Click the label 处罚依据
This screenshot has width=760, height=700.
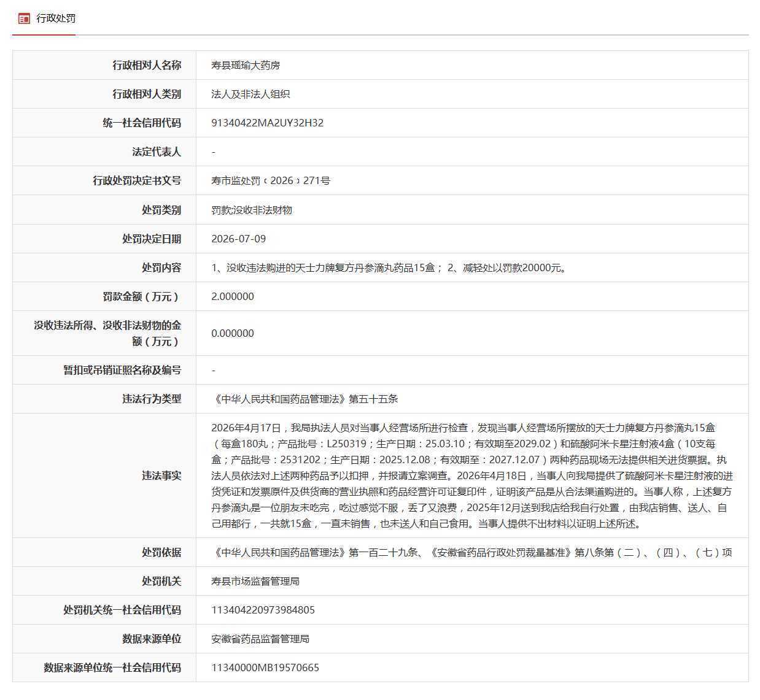tap(161, 552)
